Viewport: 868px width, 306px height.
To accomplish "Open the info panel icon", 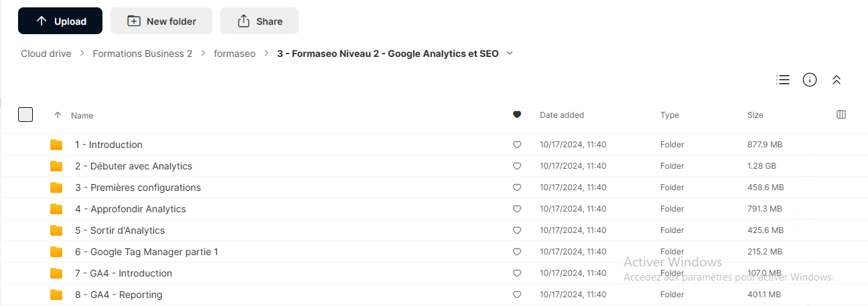I will coord(810,80).
